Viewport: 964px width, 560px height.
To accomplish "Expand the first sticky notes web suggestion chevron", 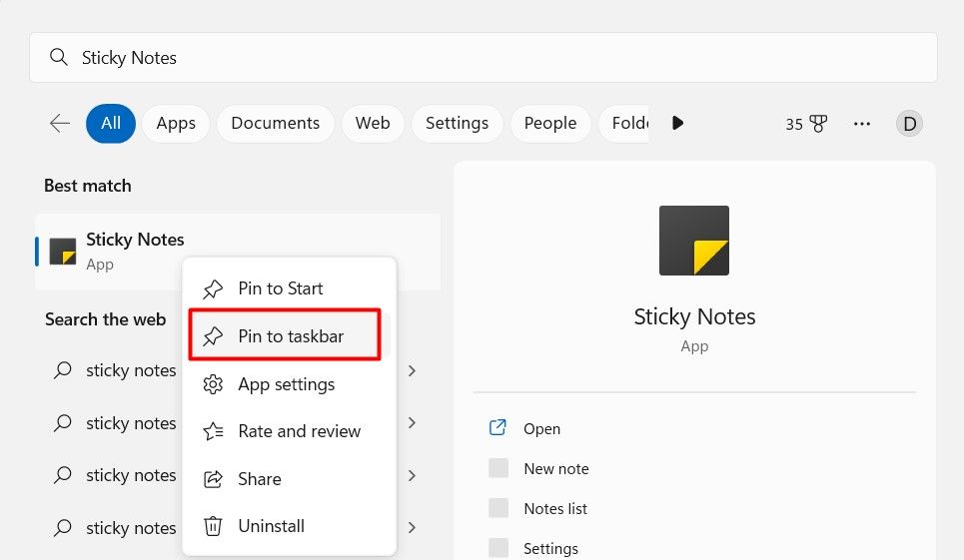I will (412, 370).
